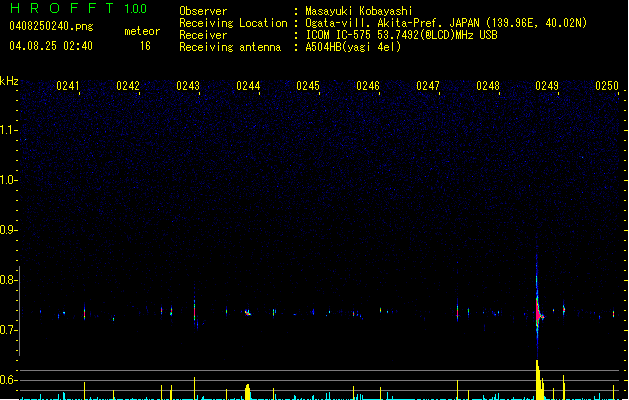Click the 0245 time axis marker
This screenshot has height=400, width=629.
tap(308, 86)
